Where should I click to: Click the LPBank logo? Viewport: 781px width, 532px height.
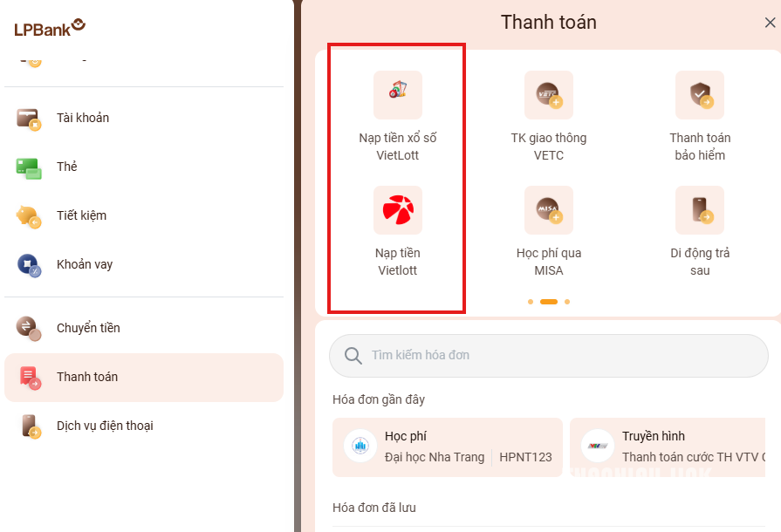point(50,28)
